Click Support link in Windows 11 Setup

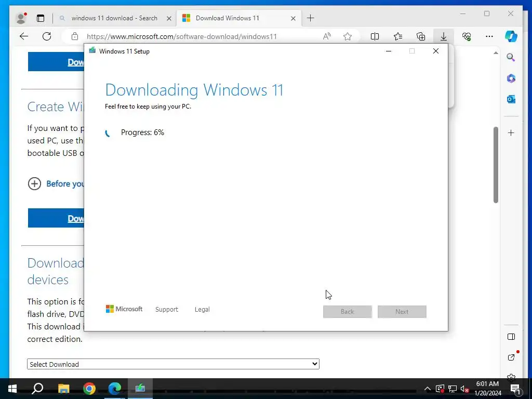click(167, 310)
